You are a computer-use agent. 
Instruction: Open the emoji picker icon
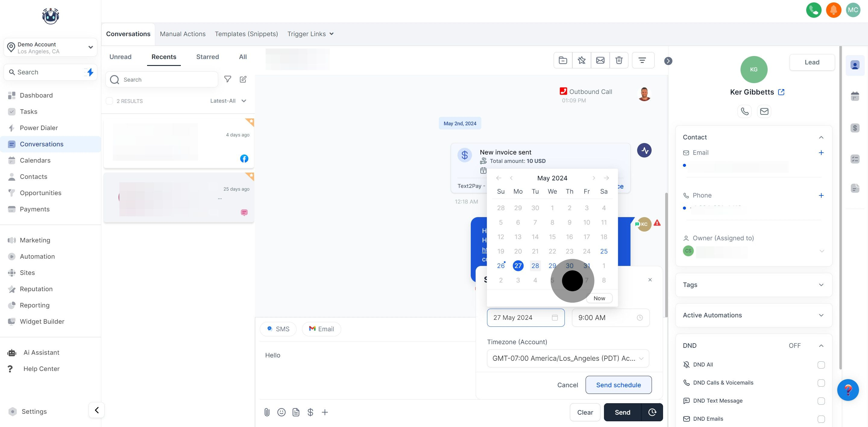[x=281, y=412]
